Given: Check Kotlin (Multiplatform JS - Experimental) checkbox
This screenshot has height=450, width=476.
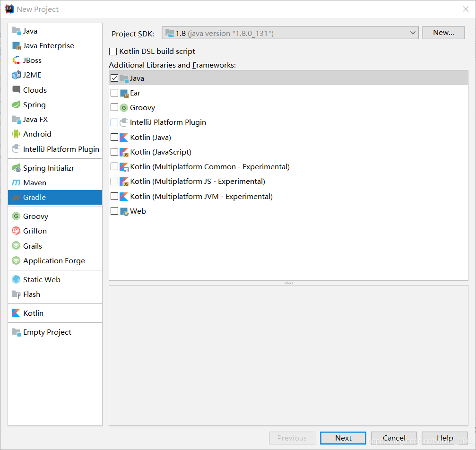Looking at the screenshot, I should pos(114,181).
